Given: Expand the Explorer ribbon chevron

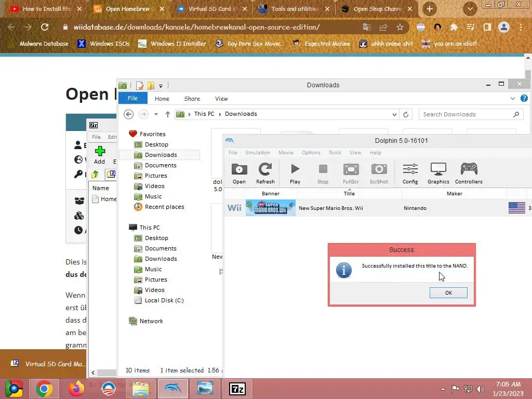Looking at the screenshot, I should pyautogui.click(x=512, y=98).
